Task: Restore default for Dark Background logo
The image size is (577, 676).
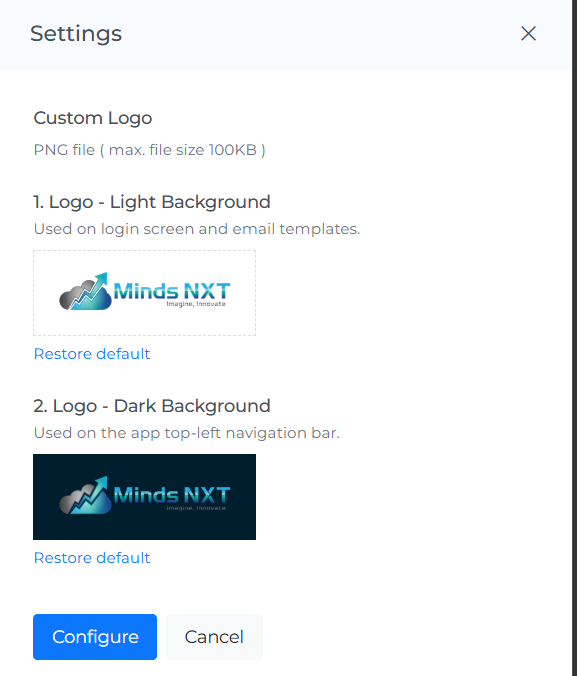Action: coord(92,558)
